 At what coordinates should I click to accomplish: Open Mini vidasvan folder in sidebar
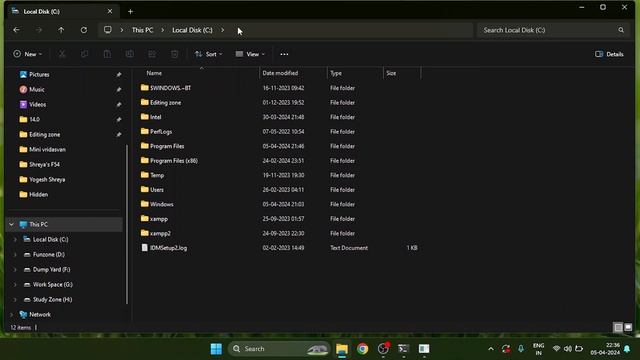47,149
